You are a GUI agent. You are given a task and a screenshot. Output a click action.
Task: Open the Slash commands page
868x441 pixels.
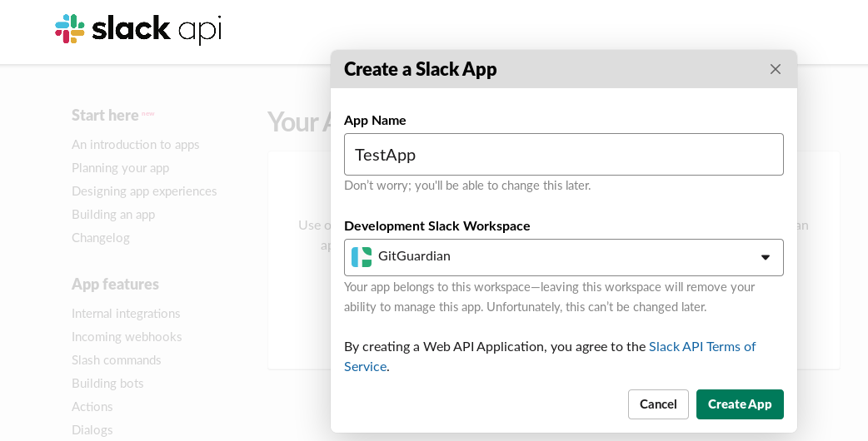click(x=117, y=360)
